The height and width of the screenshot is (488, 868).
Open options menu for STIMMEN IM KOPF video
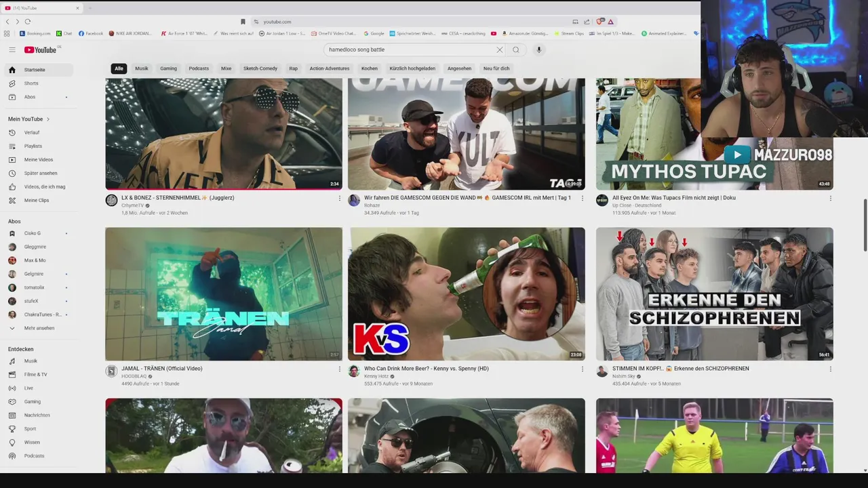(830, 369)
